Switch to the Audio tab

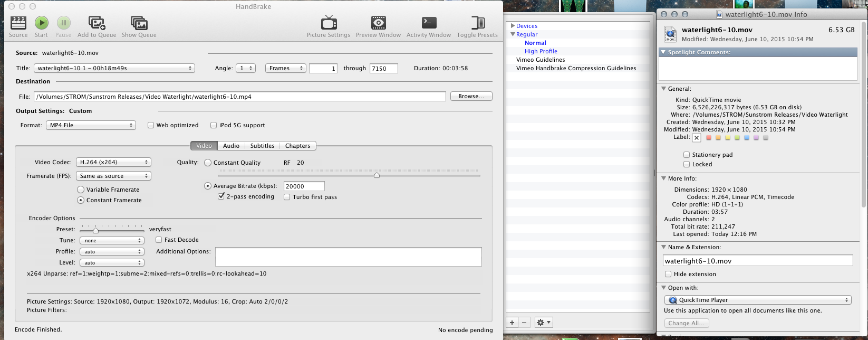[x=231, y=146]
